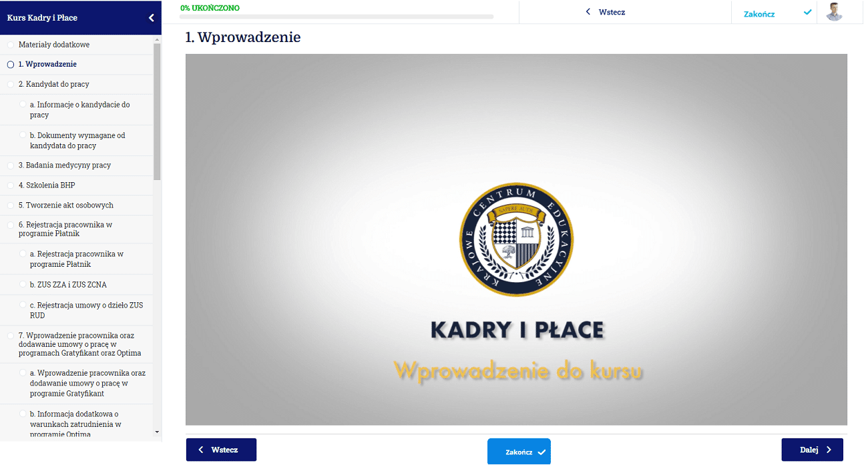868x471 pixels.
Task: Click the checkmark next to top Zakończ
Action: point(808,12)
